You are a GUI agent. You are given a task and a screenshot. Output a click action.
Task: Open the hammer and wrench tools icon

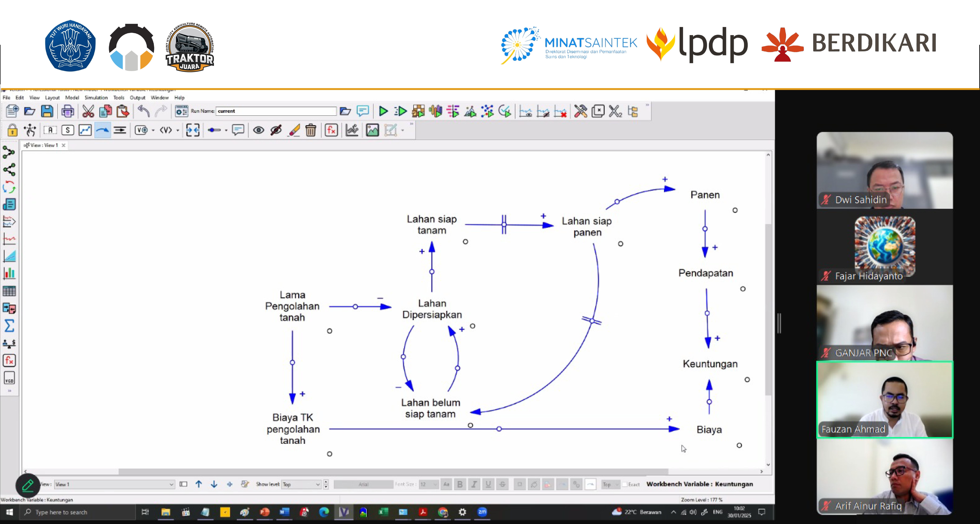tap(581, 111)
